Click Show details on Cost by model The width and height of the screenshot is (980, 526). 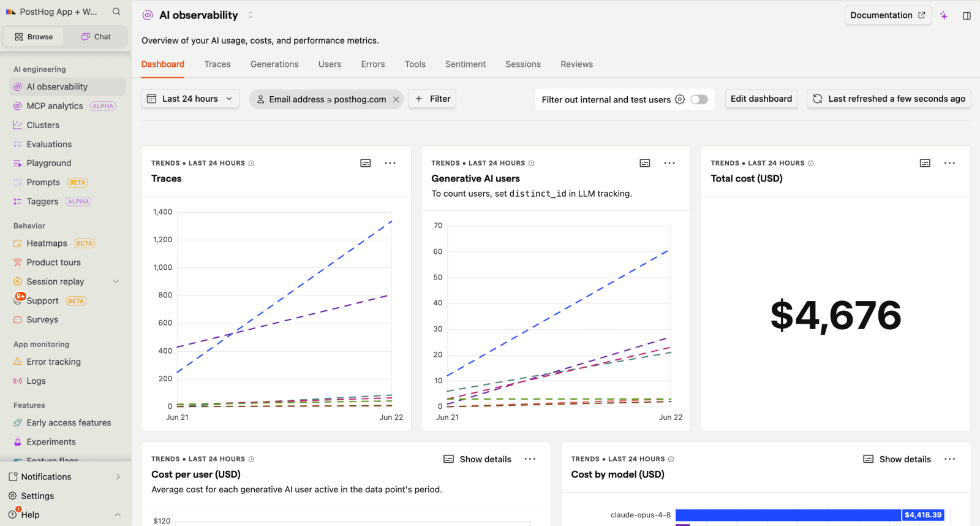897,459
